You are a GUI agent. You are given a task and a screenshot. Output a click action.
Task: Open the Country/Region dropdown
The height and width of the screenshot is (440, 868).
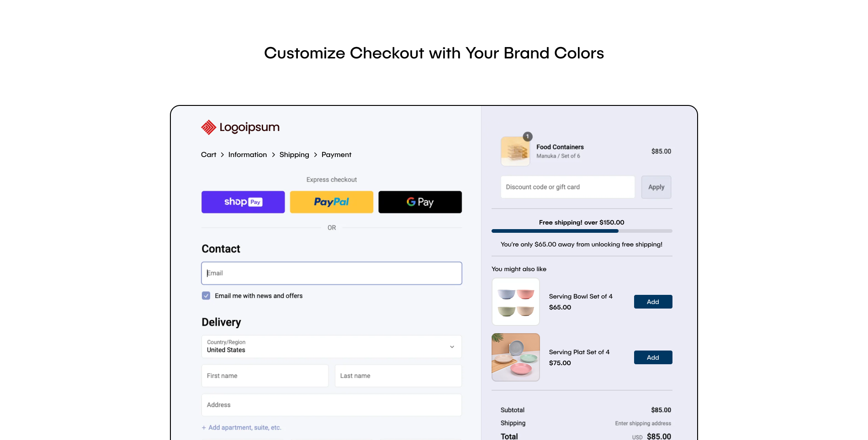click(x=332, y=347)
